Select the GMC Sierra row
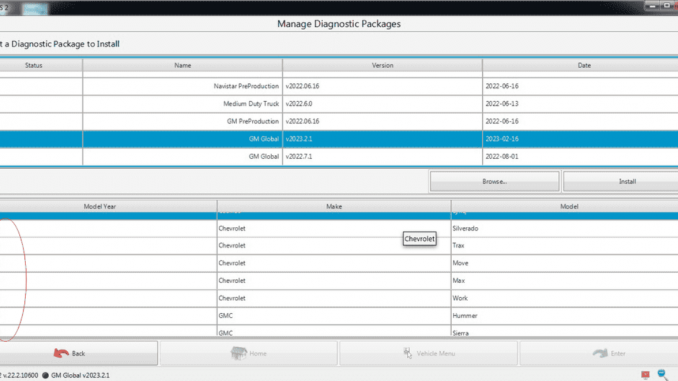 339,331
